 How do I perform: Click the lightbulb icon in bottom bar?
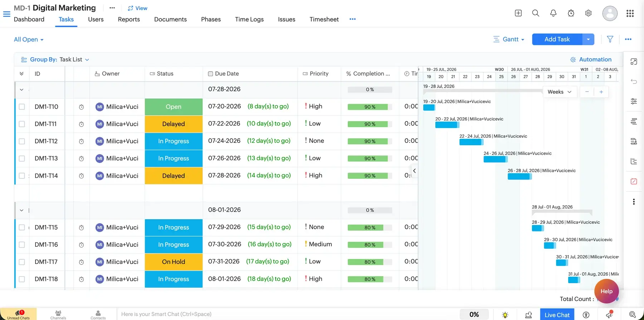tap(505, 315)
